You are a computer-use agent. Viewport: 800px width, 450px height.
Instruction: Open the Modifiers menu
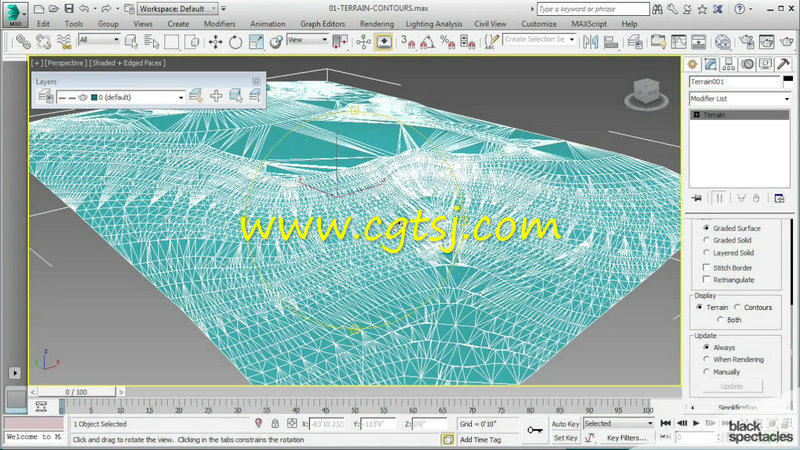(219, 24)
